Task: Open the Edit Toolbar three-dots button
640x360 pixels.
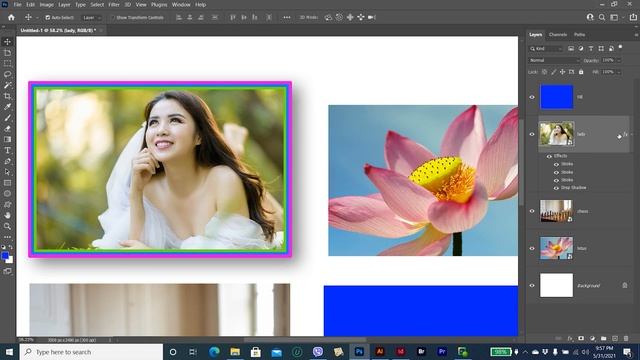Action: tap(7, 237)
